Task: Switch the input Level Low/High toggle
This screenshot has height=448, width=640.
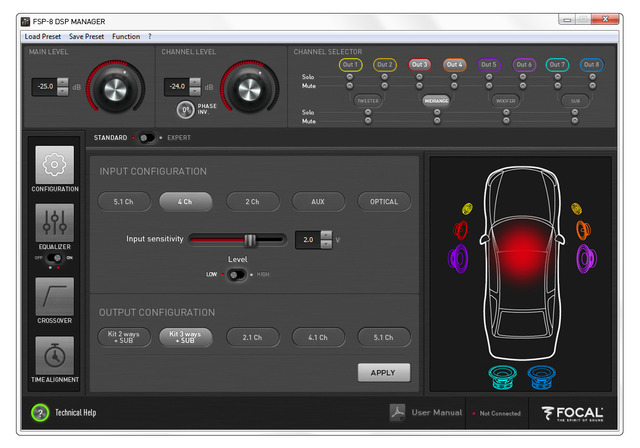Action: click(x=237, y=274)
